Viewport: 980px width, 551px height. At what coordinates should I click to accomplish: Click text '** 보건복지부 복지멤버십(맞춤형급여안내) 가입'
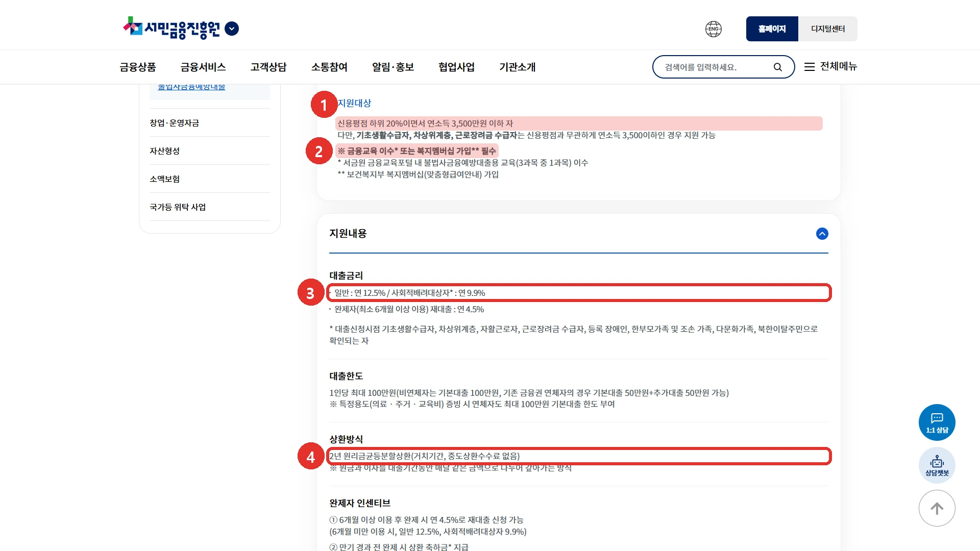(x=418, y=174)
